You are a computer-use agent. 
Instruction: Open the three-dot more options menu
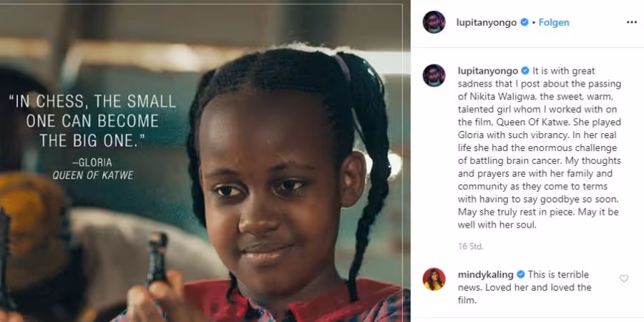click(x=631, y=22)
